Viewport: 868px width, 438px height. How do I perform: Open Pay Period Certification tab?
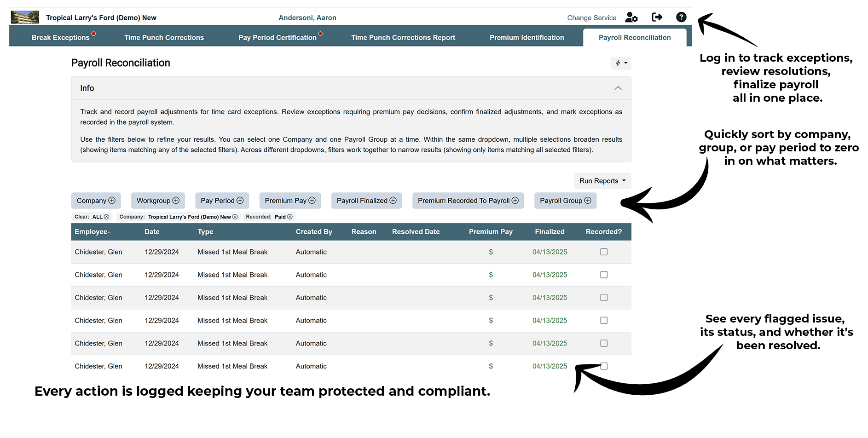277,38
